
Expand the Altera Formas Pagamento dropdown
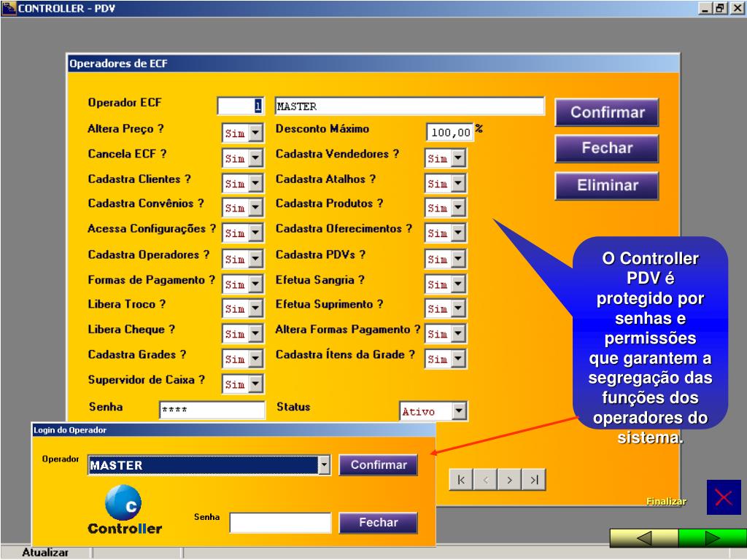point(458,334)
